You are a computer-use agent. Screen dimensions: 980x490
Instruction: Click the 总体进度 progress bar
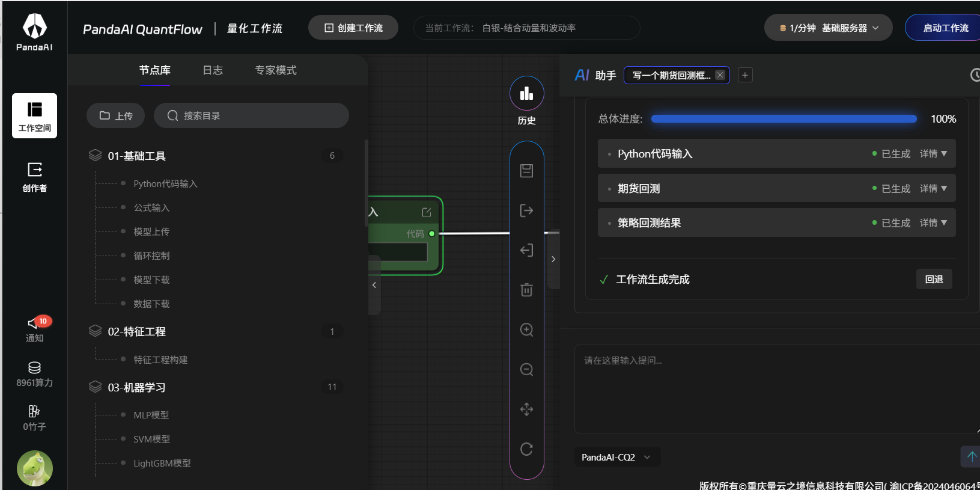(x=784, y=119)
